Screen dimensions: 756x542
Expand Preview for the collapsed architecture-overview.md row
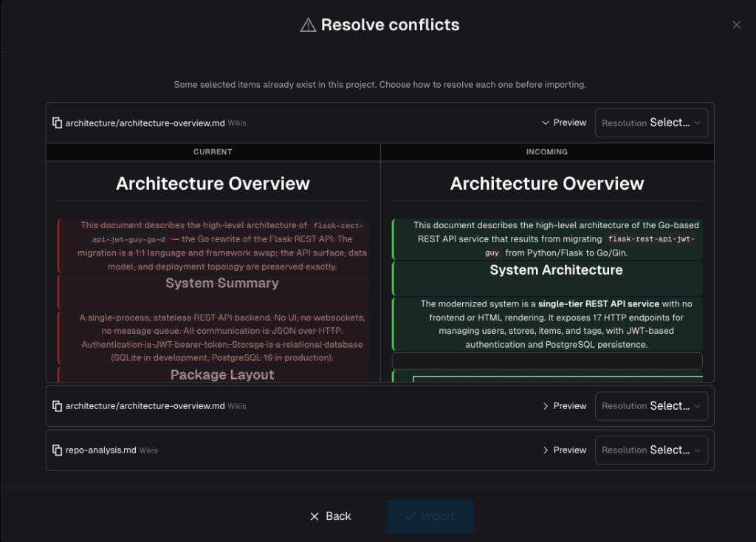point(563,406)
